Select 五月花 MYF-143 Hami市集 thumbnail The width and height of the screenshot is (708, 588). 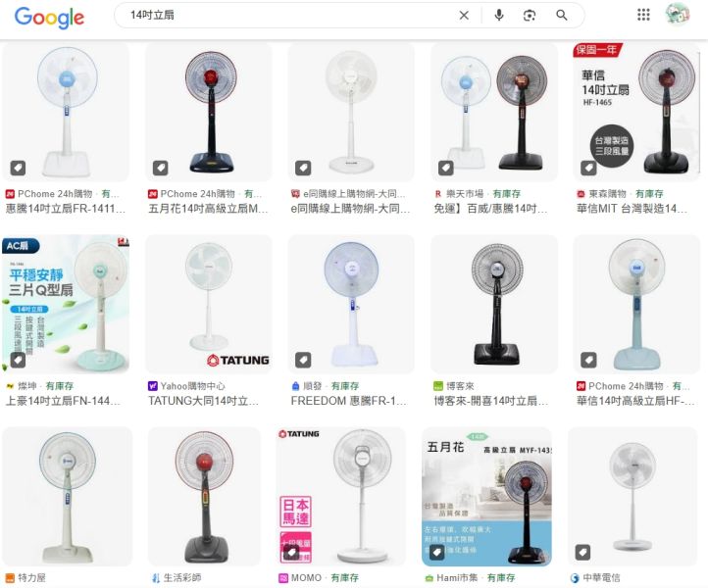(486, 497)
